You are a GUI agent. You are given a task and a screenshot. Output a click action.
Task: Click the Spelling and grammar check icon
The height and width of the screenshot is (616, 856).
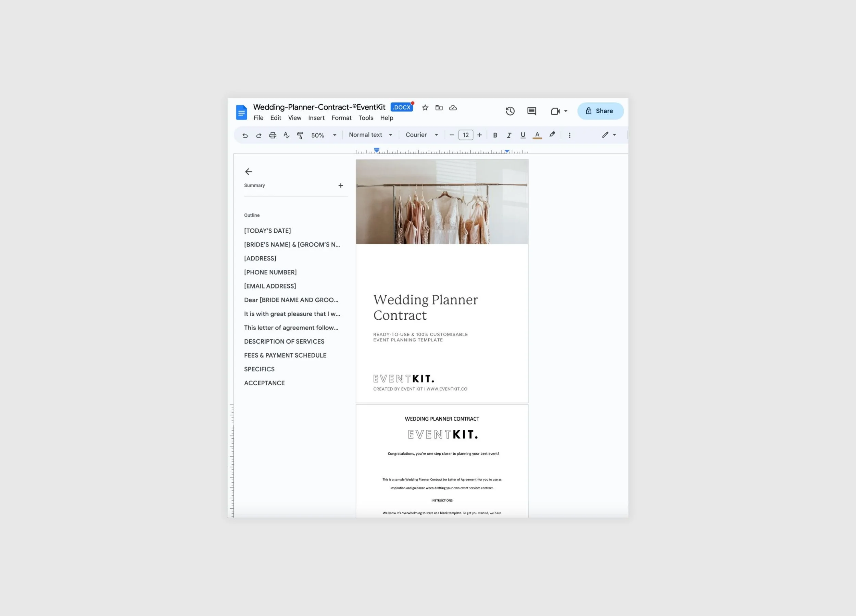(286, 135)
